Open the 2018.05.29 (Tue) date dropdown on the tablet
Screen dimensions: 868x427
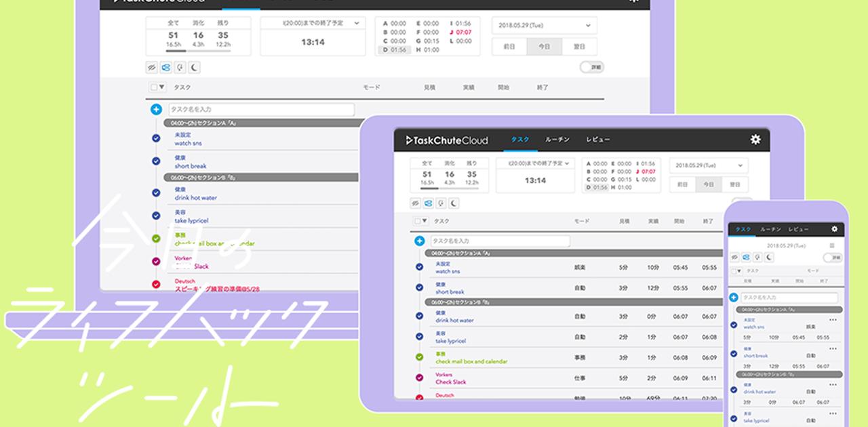(x=709, y=165)
